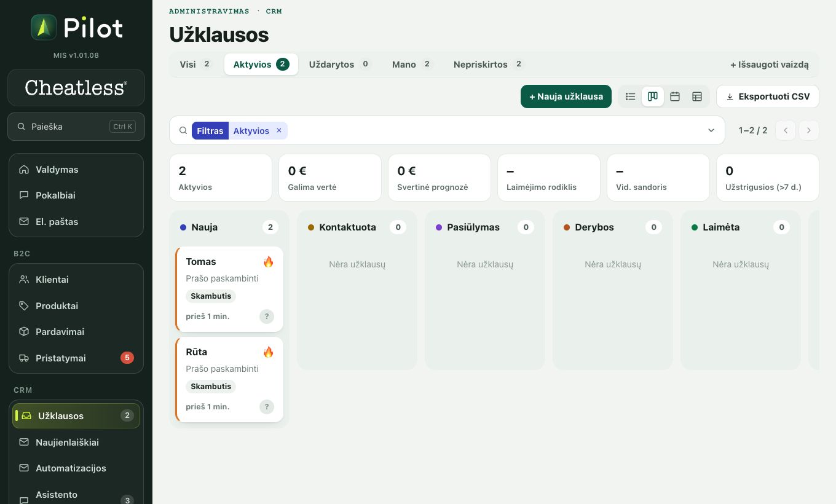Select the Nepriskirtos tab

tap(489, 65)
